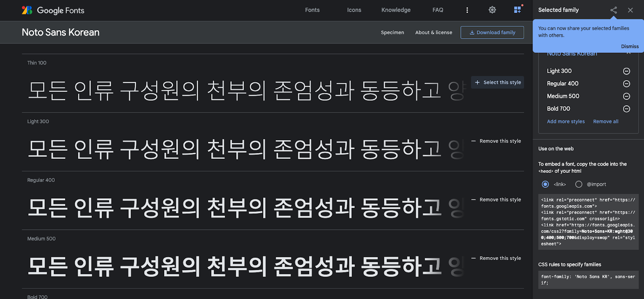Click the Bold 700 entry in selected family

click(558, 109)
